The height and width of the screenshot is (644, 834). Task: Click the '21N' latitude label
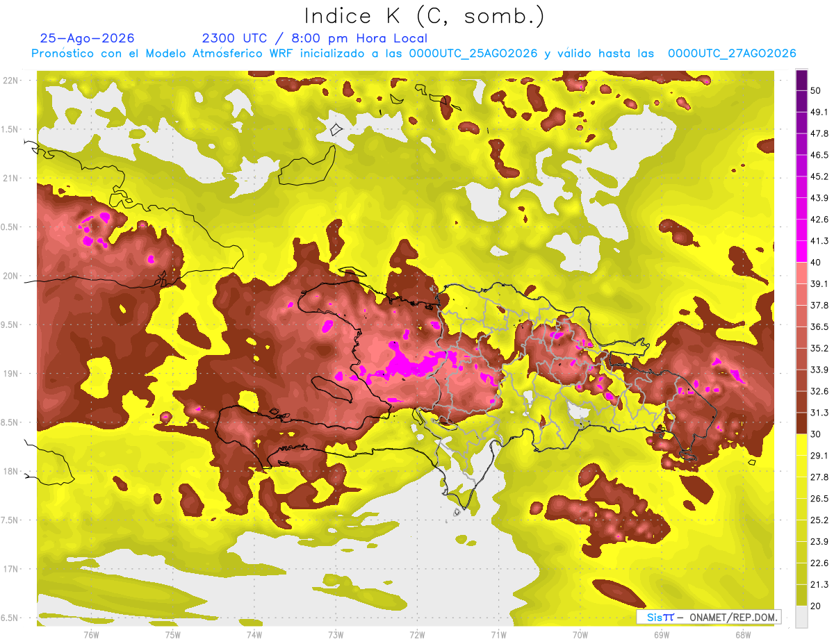[x=11, y=179]
